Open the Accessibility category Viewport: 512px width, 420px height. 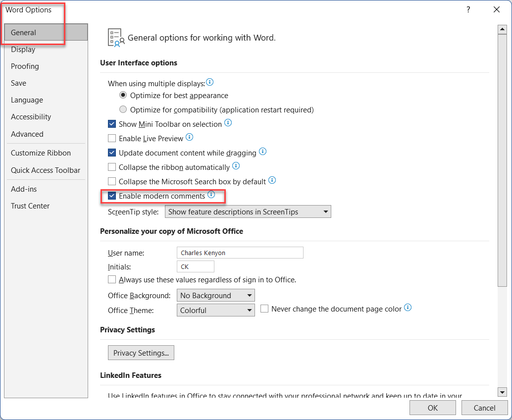point(46,117)
